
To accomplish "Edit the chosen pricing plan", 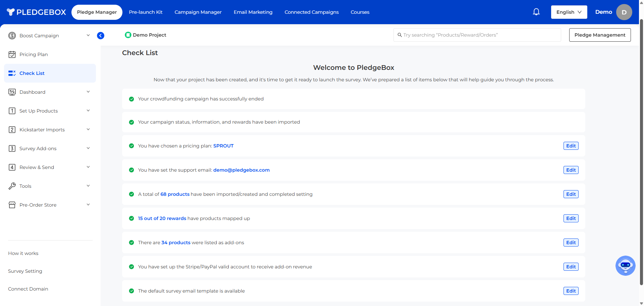I will 571,146.
